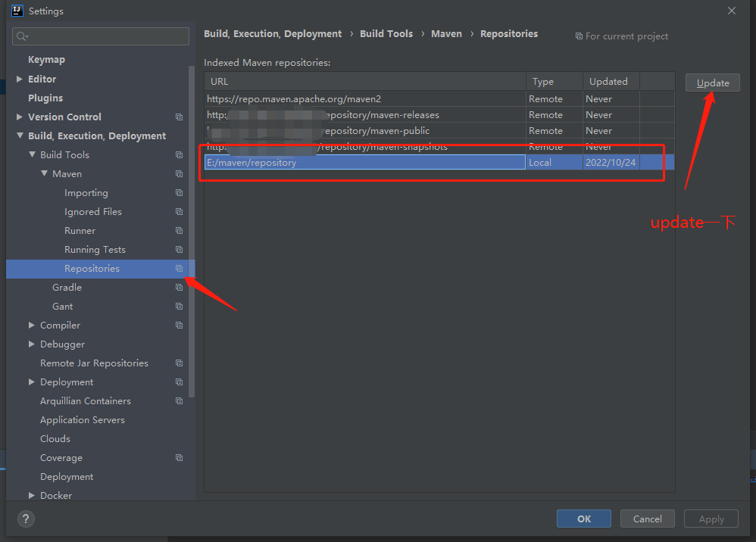Click the project-level icon beside Importing

click(179, 193)
